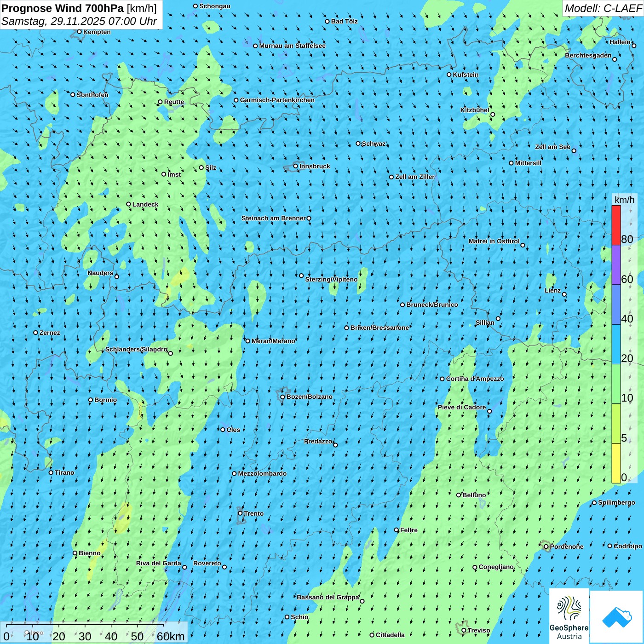Click the 'Zell am Ziller' label

pos(415,177)
